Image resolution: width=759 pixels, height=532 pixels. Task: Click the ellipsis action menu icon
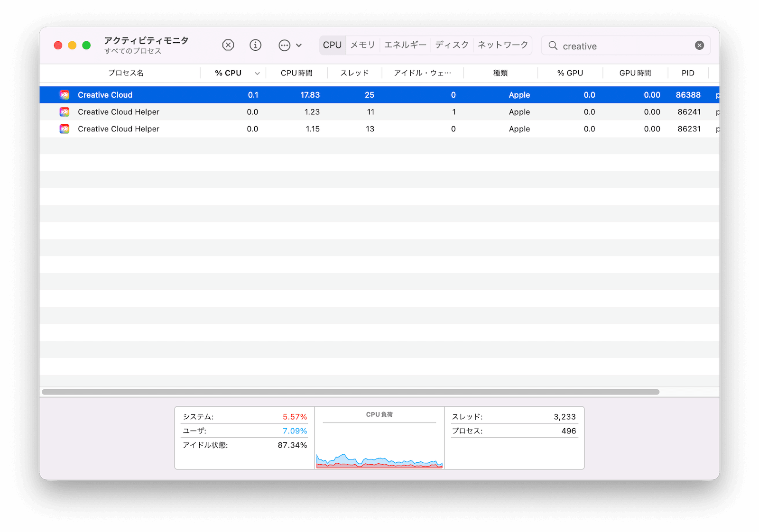click(285, 46)
